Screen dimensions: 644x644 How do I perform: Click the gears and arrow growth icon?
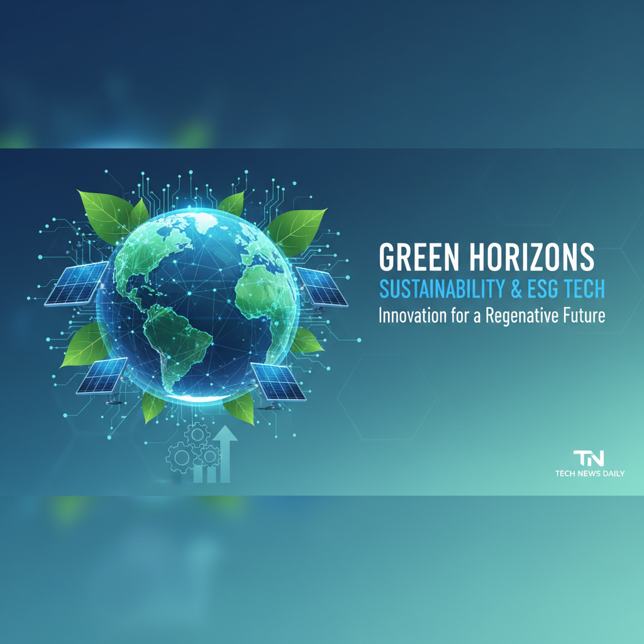[202, 454]
